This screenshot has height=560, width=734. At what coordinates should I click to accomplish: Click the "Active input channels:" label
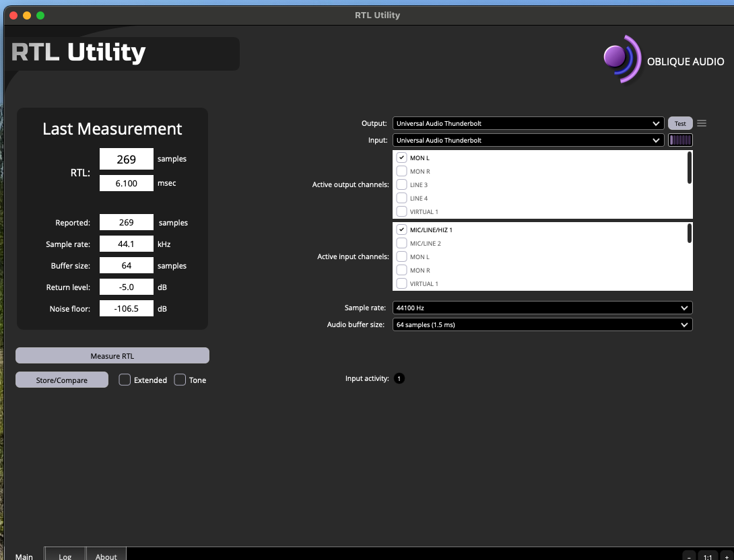(353, 256)
